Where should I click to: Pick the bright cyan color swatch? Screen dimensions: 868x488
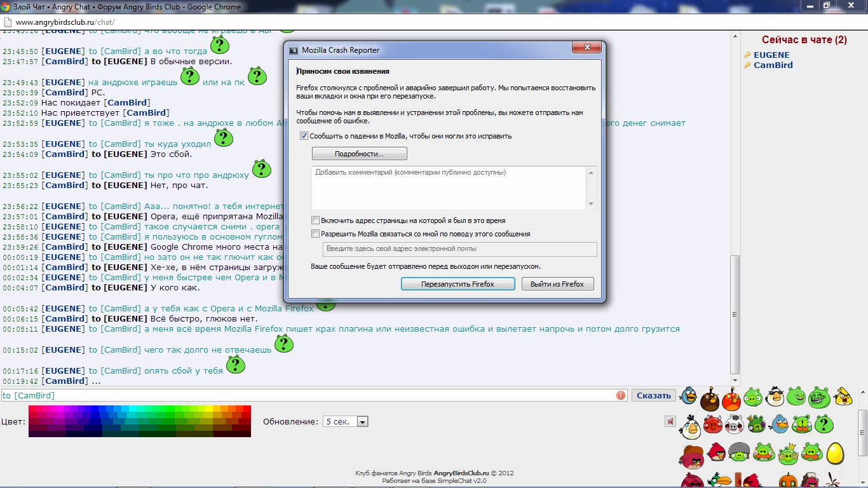tap(133, 409)
